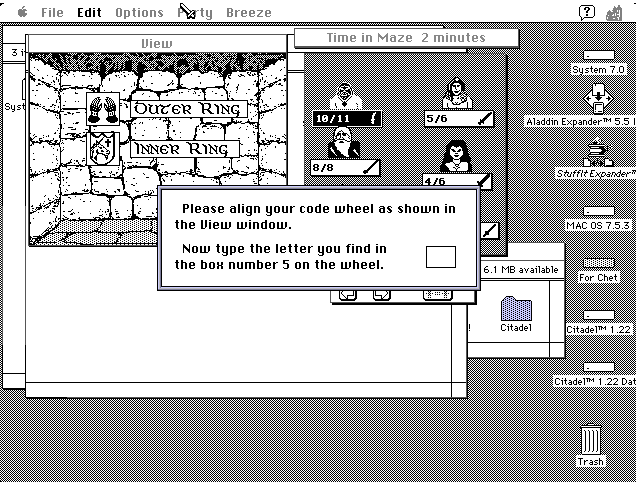Select the Citadel 1.22 disk icon
Viewport: 636px width, 482px height.
point(599,315)
